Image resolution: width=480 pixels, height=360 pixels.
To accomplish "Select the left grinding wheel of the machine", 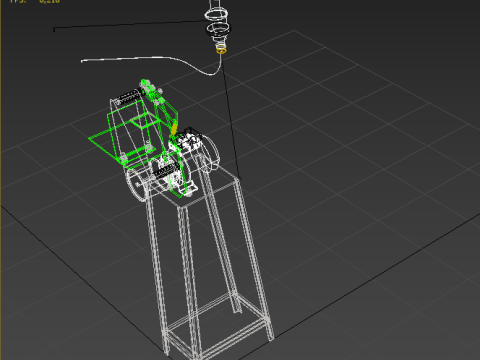I will coord(137,184).
